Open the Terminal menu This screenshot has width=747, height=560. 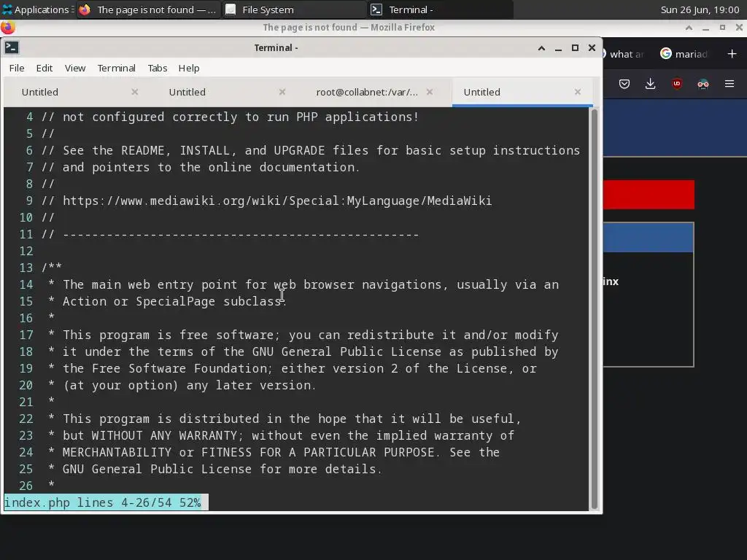pos(116,68)
